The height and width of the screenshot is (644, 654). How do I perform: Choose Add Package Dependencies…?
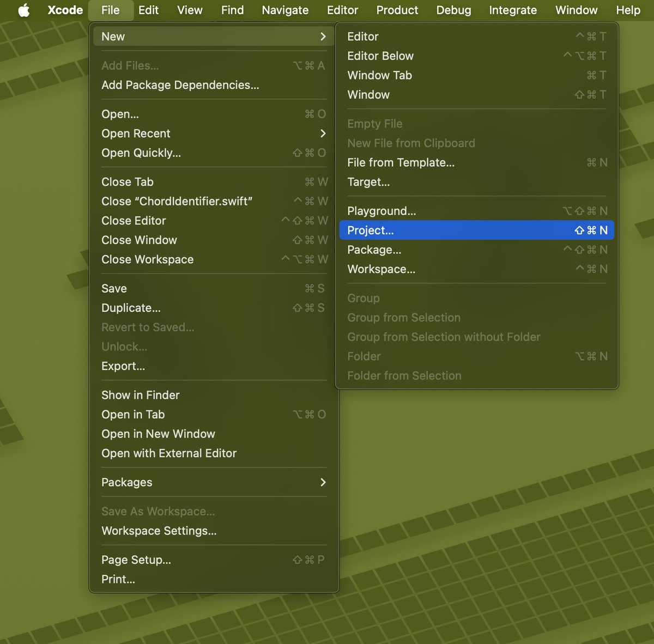coord(214,85)
